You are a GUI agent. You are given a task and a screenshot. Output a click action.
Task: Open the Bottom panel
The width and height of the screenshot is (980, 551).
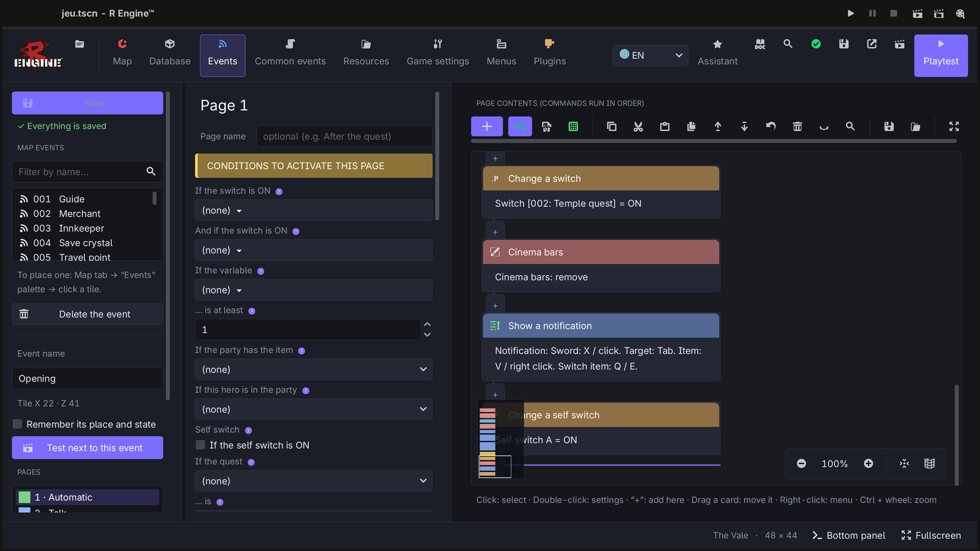point(848,535)
